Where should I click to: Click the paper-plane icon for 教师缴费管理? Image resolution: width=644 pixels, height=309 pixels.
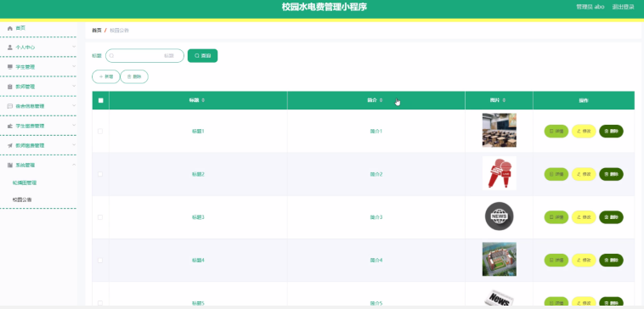tap(10, 145)
